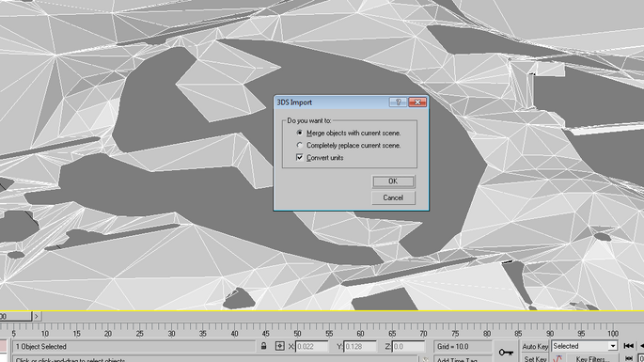Click the large Set Keys key icon
Viewport: 644px width, 362px height.
coord(506,353)
